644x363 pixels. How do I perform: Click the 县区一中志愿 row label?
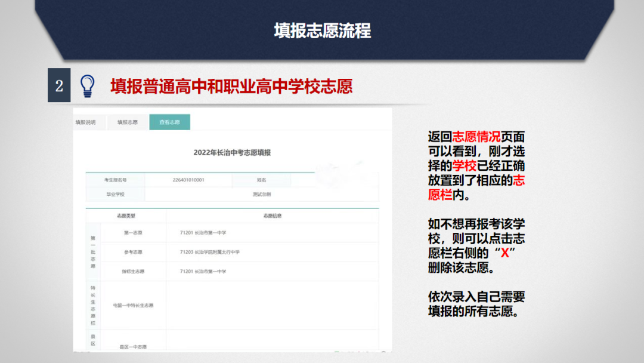(133, 347)
